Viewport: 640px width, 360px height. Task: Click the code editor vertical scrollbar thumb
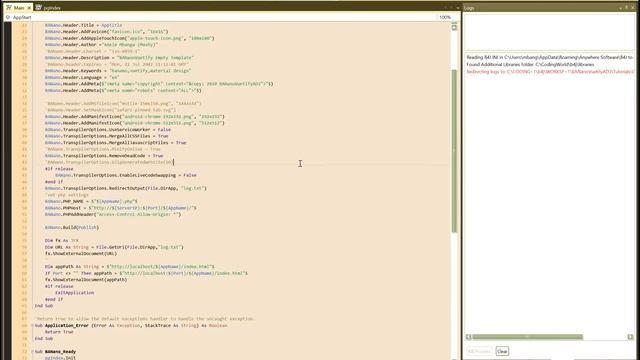[454, 151]
